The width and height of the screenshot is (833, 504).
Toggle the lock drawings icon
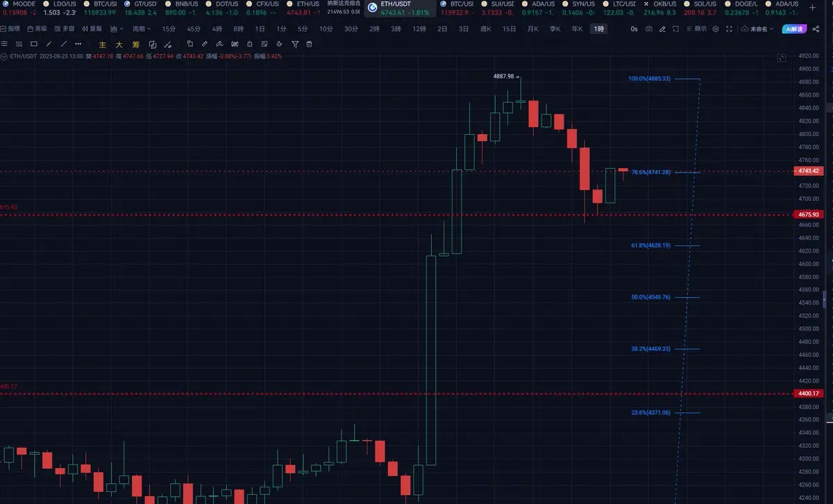click(x=249, y=44)
